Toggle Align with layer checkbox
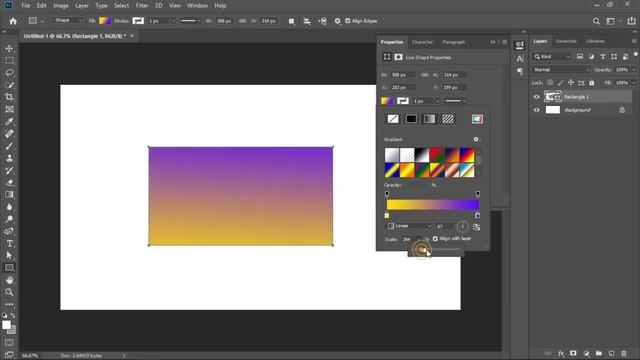640x360 pixels. (x=435, y=239)
